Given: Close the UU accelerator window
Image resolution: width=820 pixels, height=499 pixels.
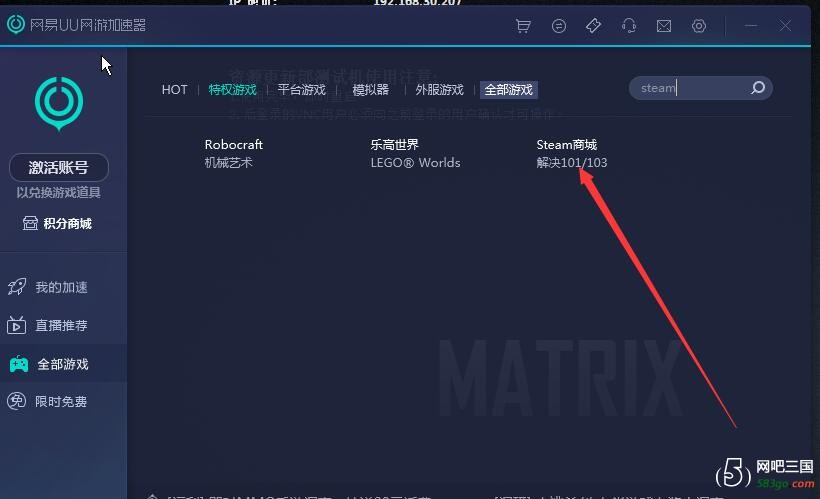Looking at the screenshot, I should [x=785, y=26].
